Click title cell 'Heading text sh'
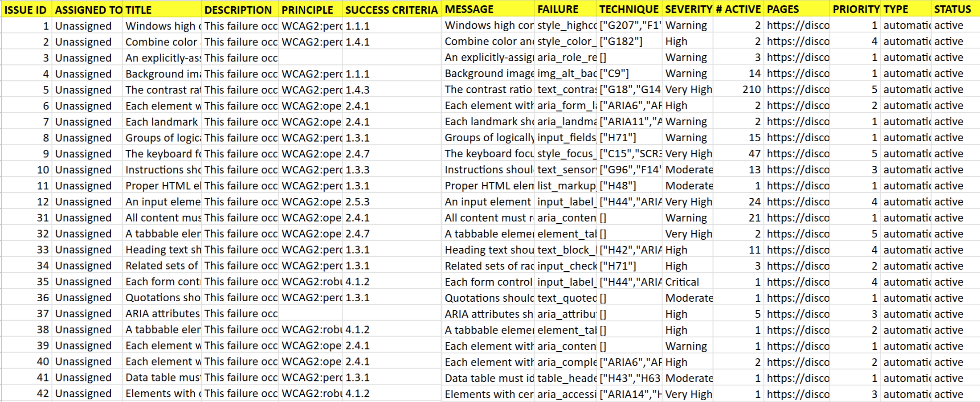The width and height of the screenshot is (980, 402). click(x=162, y=250)
